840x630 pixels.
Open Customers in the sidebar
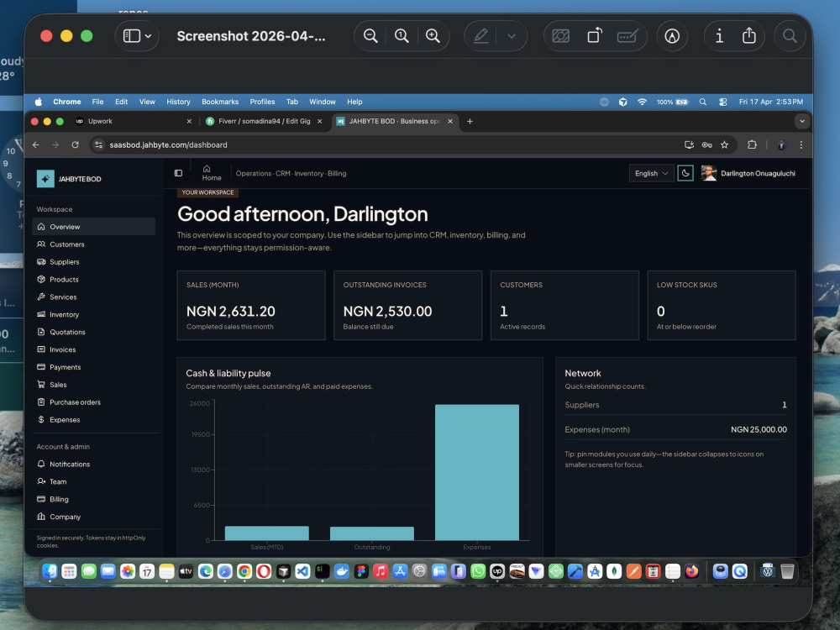point(94,244)
